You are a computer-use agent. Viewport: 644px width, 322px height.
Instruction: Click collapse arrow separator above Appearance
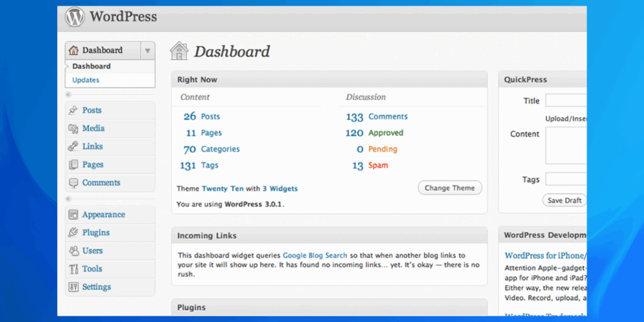click(x=68, y=199)
